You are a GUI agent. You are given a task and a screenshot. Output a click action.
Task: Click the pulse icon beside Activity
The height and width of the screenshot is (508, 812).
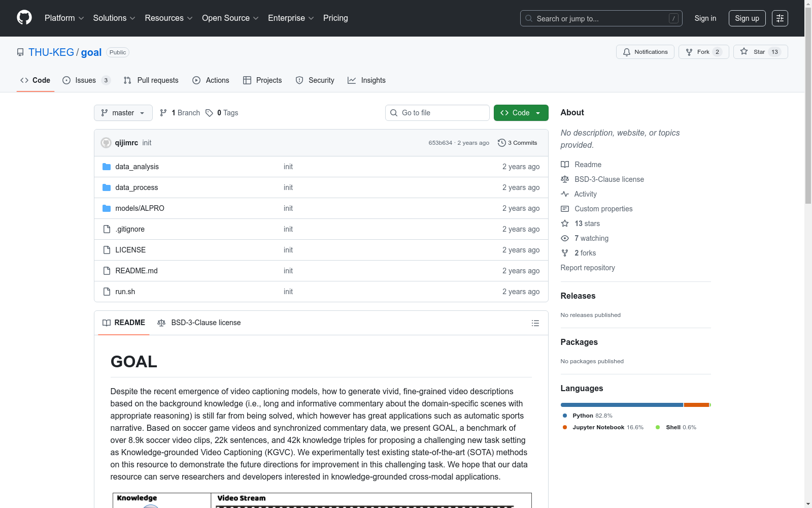565,194
